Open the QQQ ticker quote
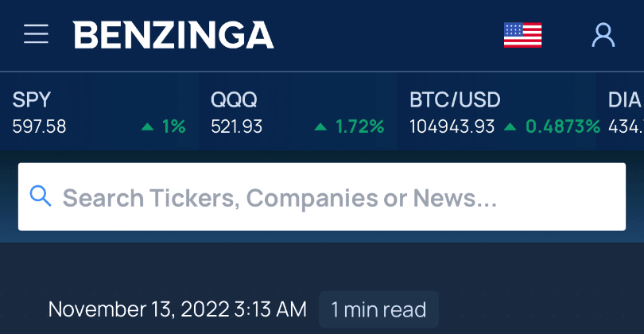This screenshot has width=644, height=334. coord(235,100)
